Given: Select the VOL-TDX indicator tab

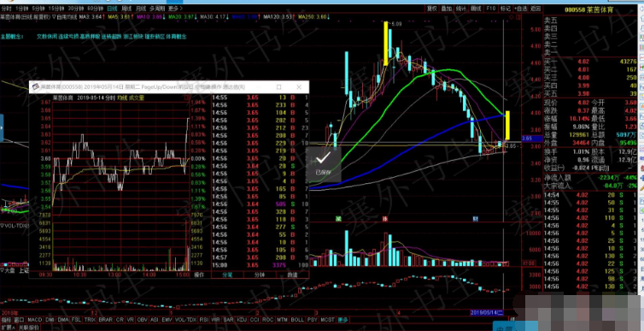Looking at the screenshot, I should click(x=185, y=320).
